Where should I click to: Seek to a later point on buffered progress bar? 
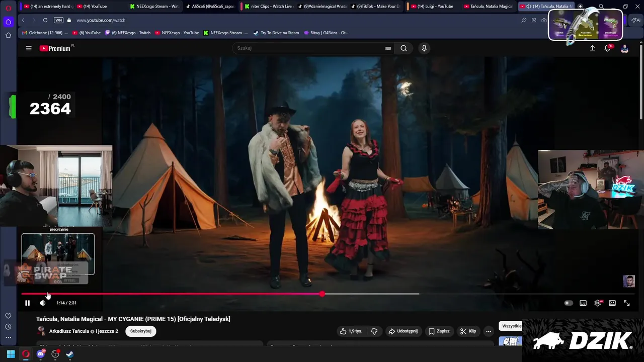[x=370, y=294]
